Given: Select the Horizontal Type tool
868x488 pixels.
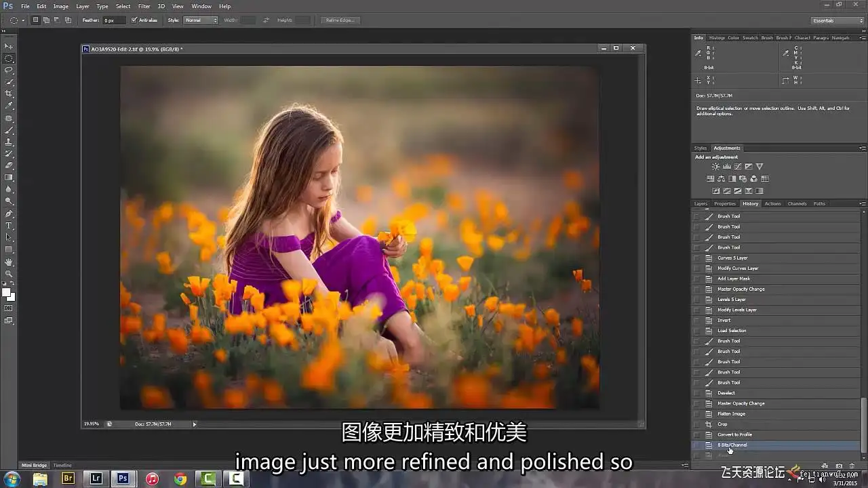Looking at the screenshot, I should pos(9,225).
